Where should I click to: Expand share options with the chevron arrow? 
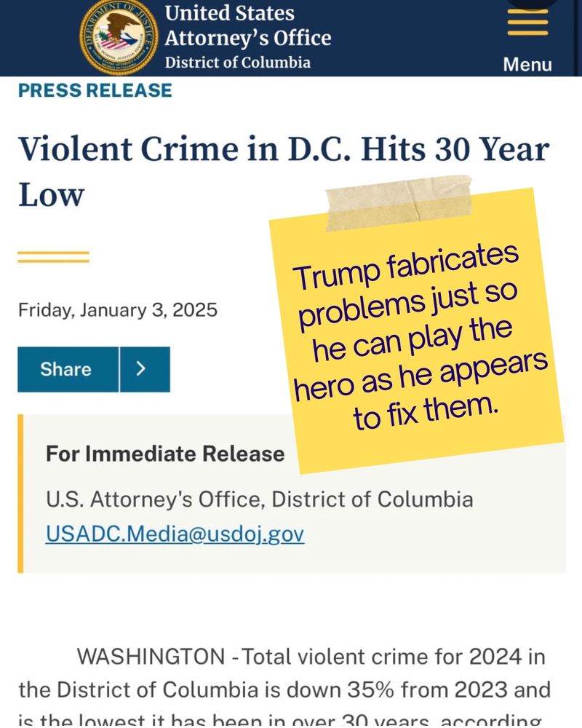(145, 369)
